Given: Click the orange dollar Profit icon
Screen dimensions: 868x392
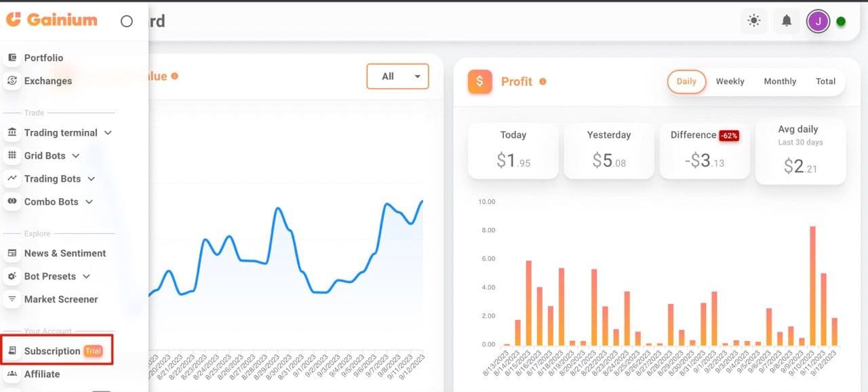Looking at the screenshot, I should [479, 81].
